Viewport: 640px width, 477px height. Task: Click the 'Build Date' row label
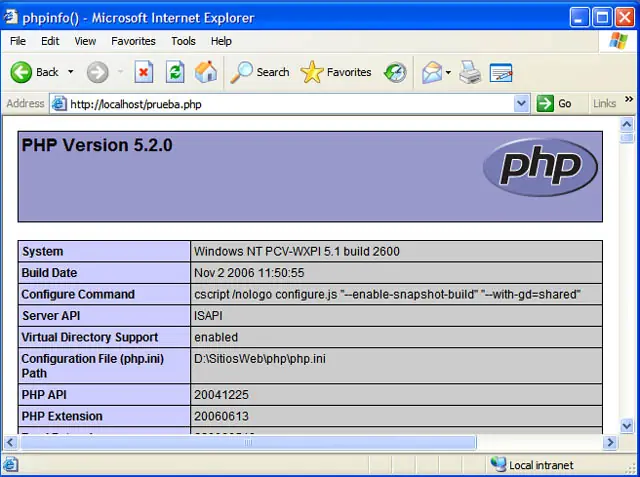coord(49,273)
